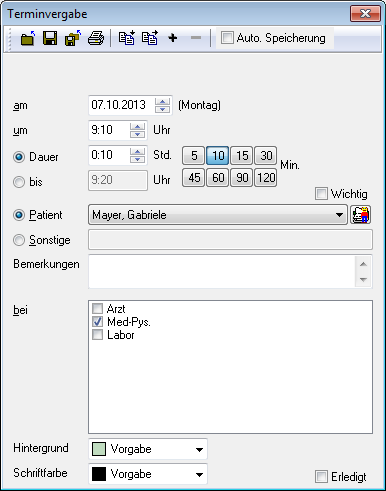Image resolution: width=386 pixels, height=491 pixels.
Task: Expand the patient dropdown Mayer, Gabriele
Action: [x=339, y=215]
